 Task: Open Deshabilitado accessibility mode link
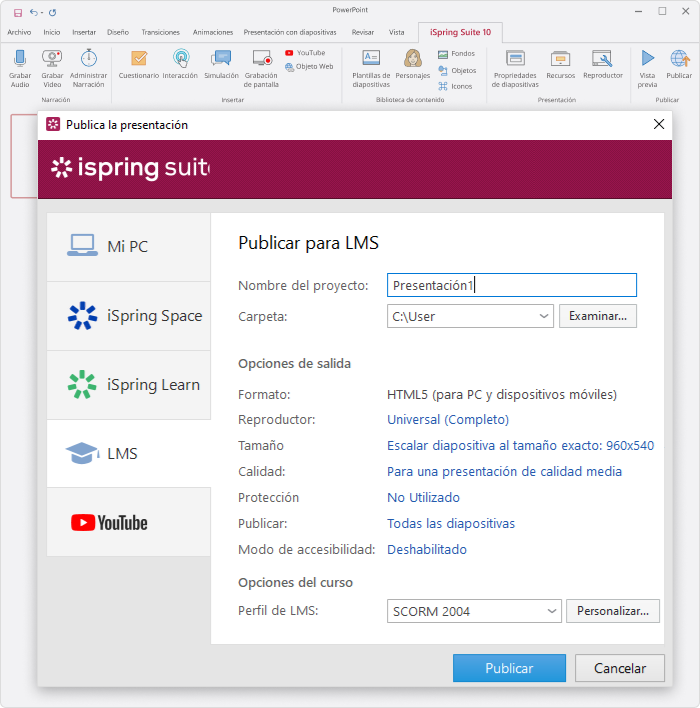(427, 550)
